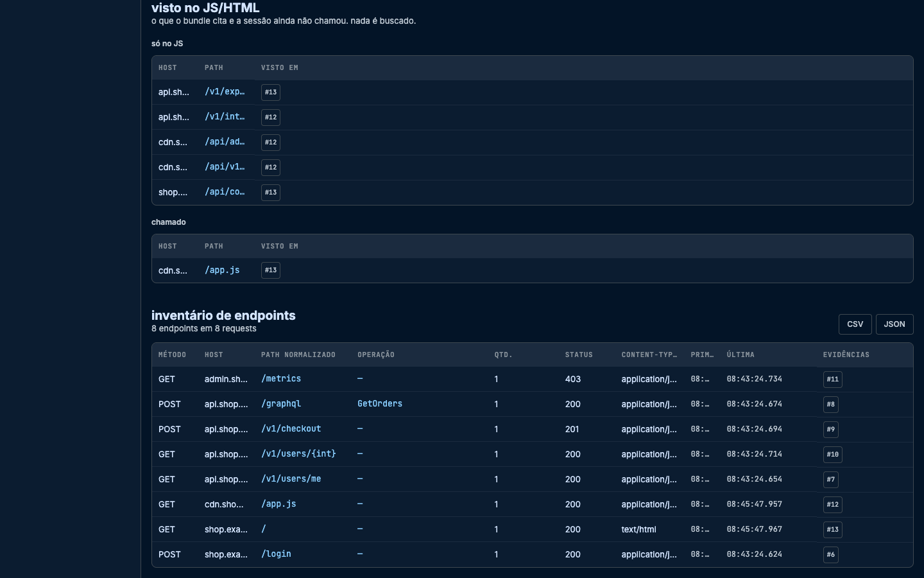This screenshot has width=924, height=578.
Task: Click the STATUS column header
Action: [579, 355]
